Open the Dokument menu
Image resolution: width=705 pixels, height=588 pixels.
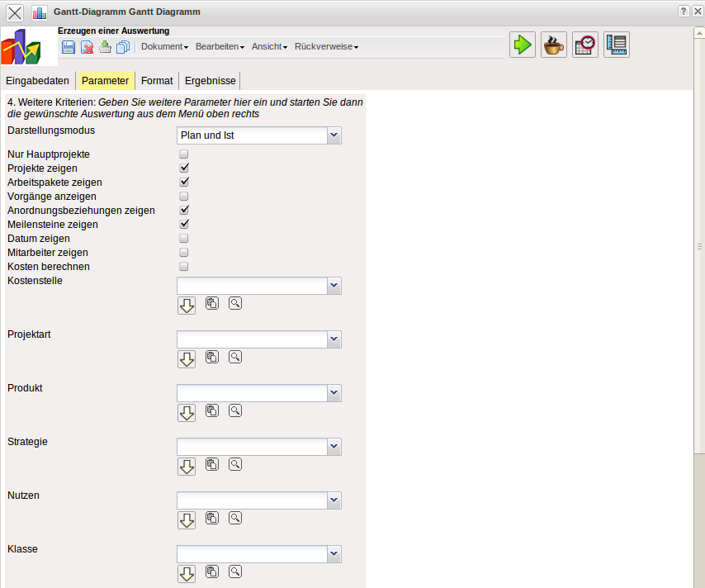click(164, 47)
